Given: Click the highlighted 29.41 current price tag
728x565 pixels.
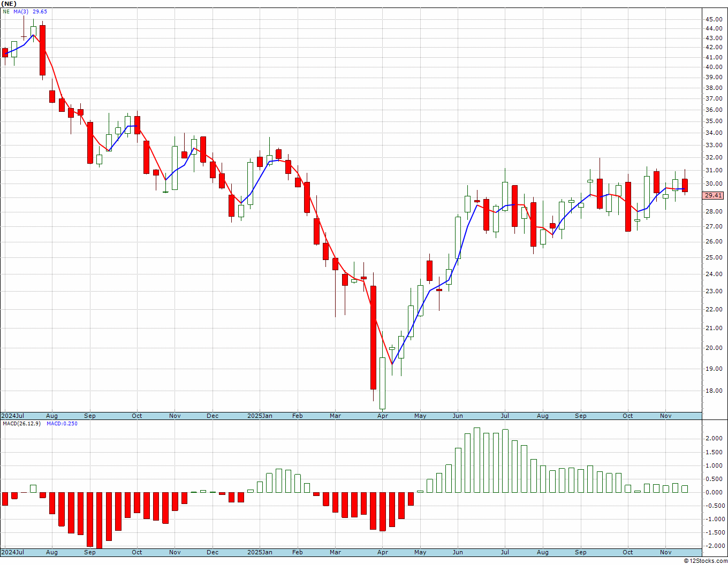Looking at the screenshot, I should [x=713, y=196].
